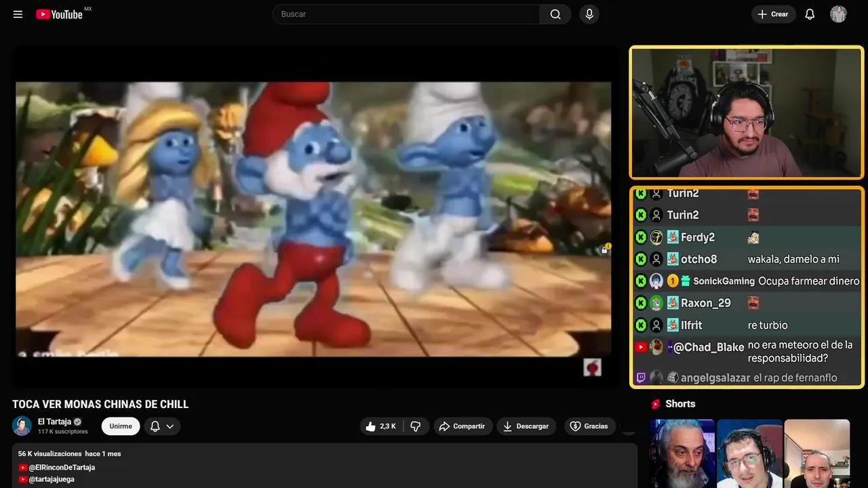Click SonickGaming username in chat

point(724,281)
